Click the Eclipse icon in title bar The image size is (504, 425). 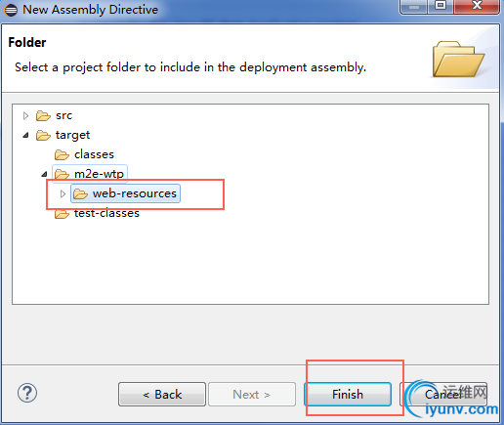[11, 10]
